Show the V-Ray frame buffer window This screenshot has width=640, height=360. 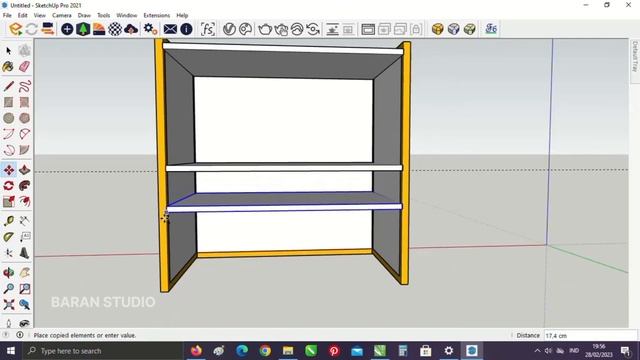click(x=368, y=29)
